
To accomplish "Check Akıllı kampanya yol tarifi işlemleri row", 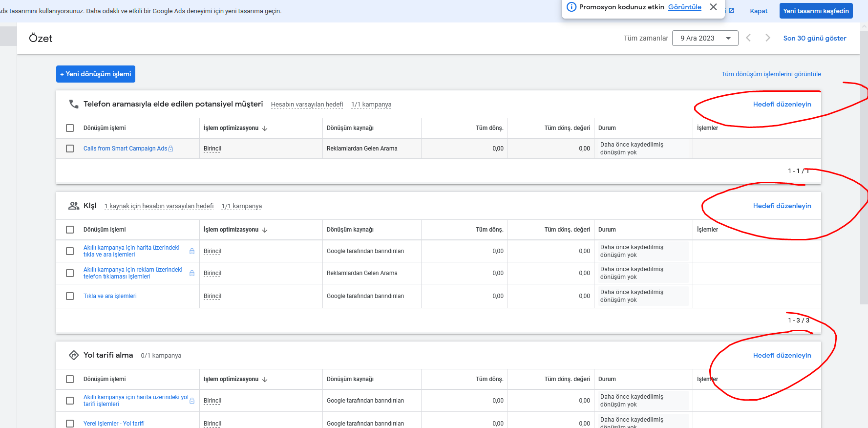I will (70, 401).
